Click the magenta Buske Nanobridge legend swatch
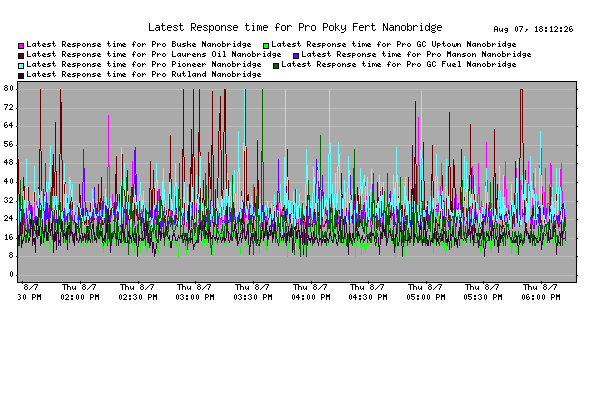The height and width of the screenshot is (393, 616). tap(21, 46)
